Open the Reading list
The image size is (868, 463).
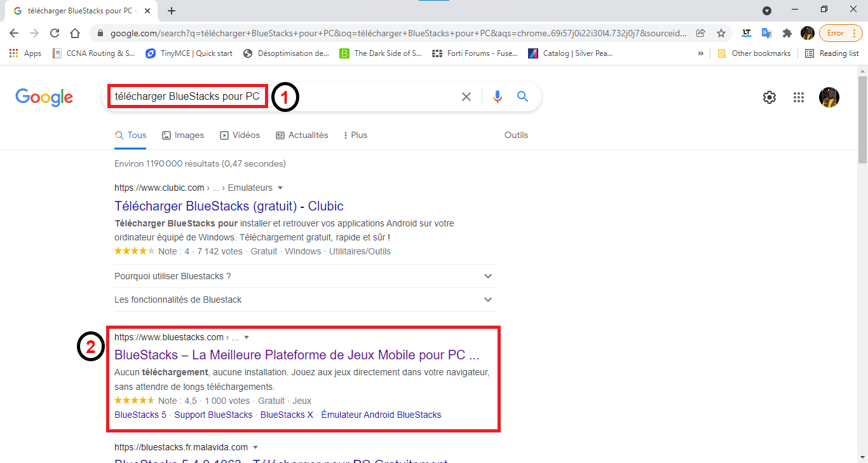pos(832,53)
